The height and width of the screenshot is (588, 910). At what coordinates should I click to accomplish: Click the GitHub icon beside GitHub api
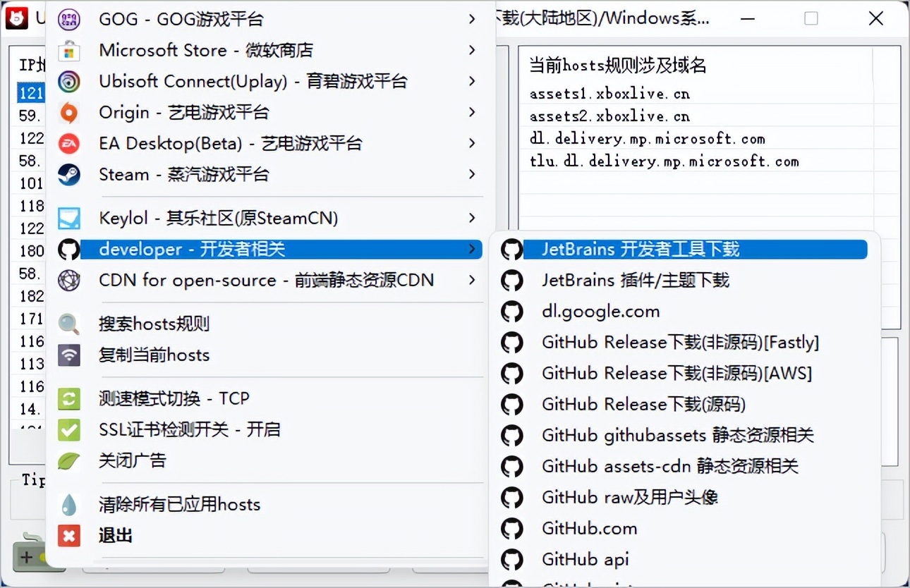click(x=511, y=560)
